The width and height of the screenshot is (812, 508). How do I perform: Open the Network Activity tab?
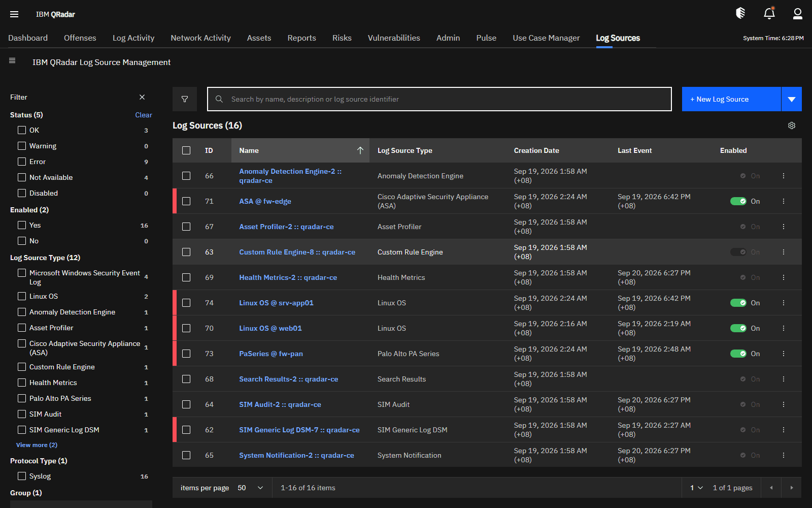(x=201, y=38)
